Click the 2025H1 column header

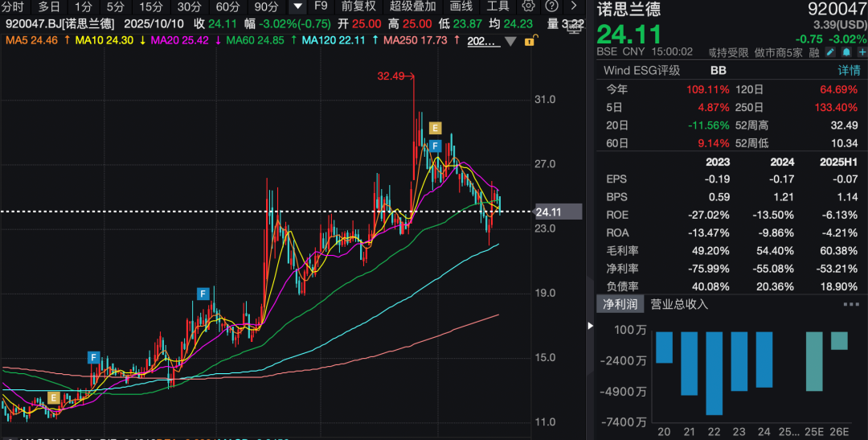[x=837, y=162]
